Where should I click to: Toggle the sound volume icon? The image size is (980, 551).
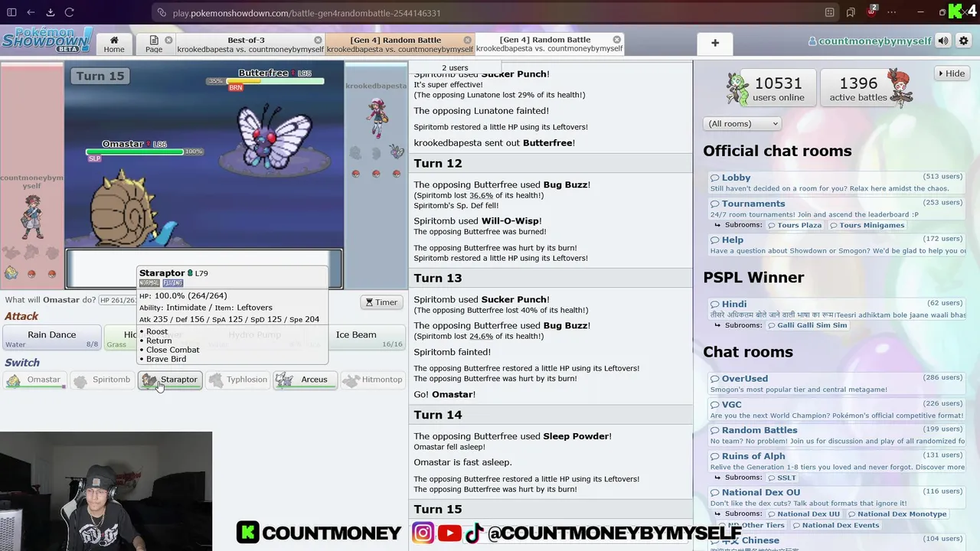pos(943,41)
